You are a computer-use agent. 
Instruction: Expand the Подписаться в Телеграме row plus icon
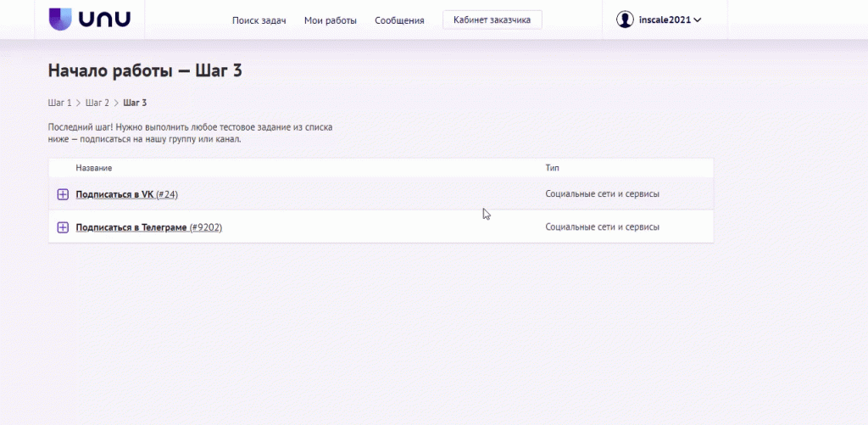[x=63, y=227]
